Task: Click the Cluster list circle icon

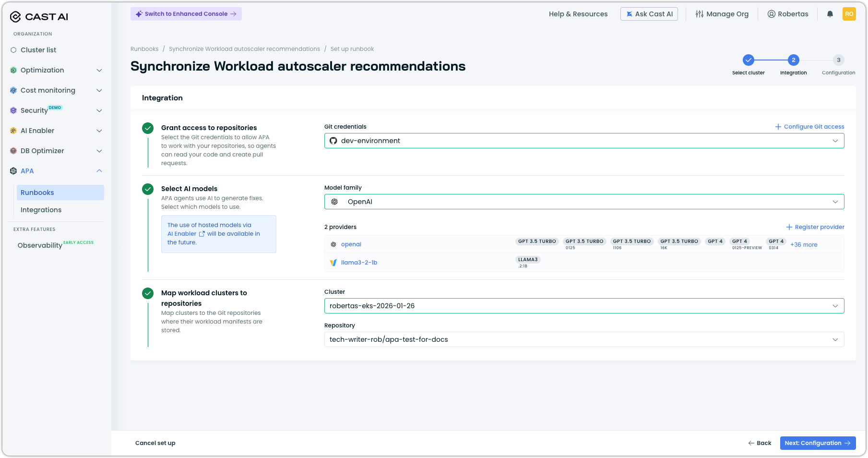Action: [x=13, y=50]
